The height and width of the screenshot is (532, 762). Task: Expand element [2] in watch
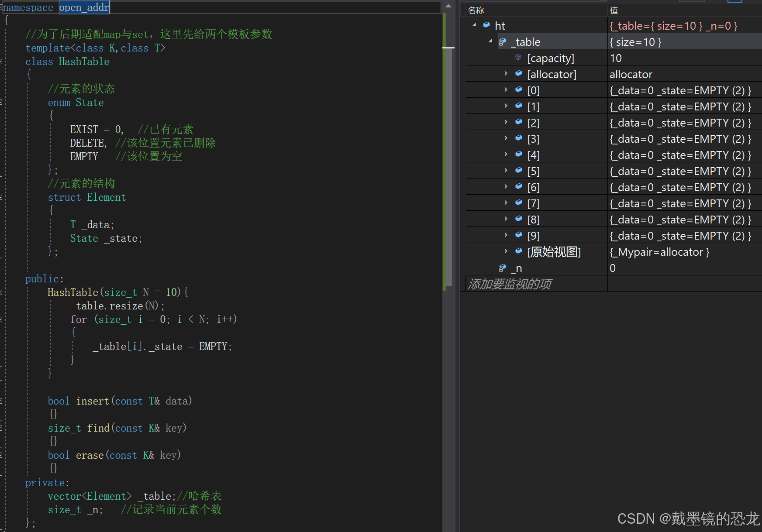coord(506,122)
